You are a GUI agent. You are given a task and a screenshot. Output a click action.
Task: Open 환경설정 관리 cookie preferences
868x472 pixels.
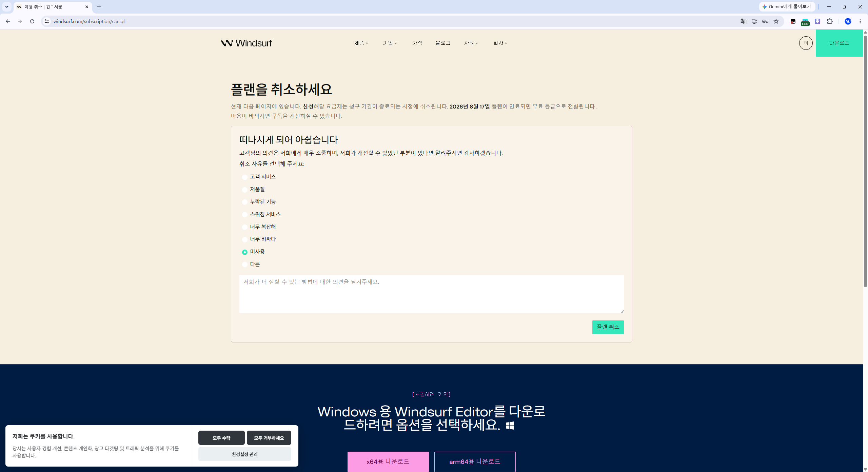245,454
